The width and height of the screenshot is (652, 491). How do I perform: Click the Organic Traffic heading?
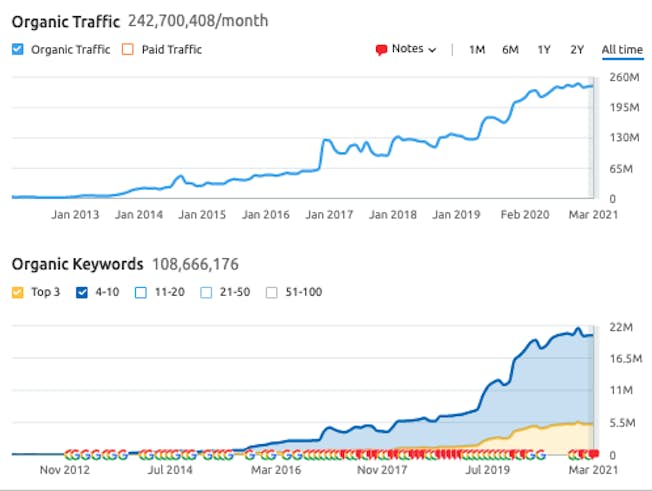click(66, 22)
